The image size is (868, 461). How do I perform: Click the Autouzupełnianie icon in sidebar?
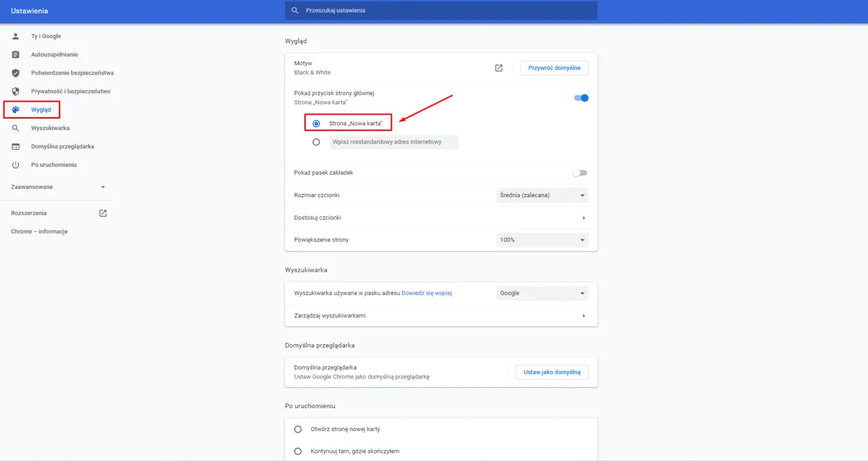tap(15, 54)
